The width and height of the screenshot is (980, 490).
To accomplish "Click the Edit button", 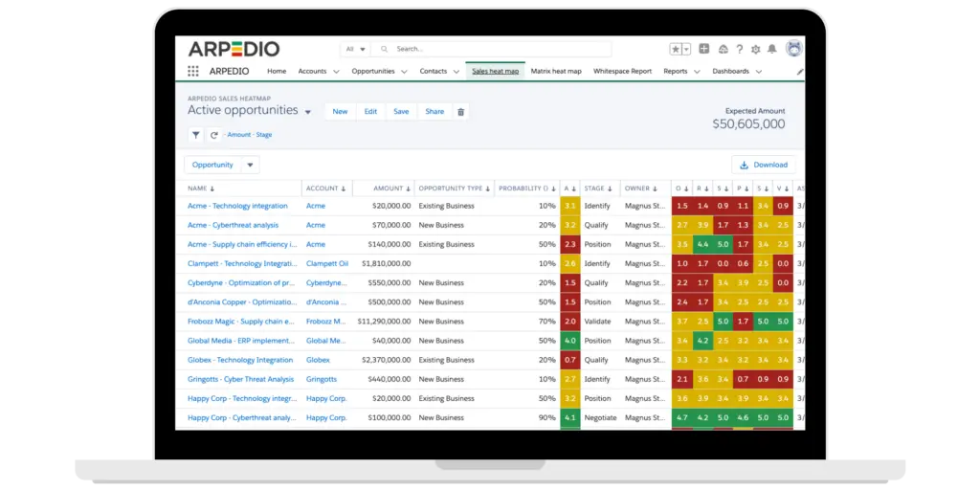I will click(370, 112).
